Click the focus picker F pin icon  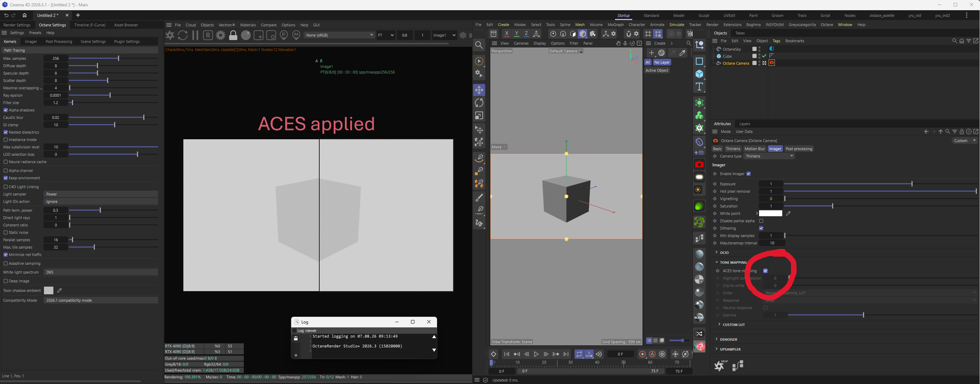[x=284, y=35]
